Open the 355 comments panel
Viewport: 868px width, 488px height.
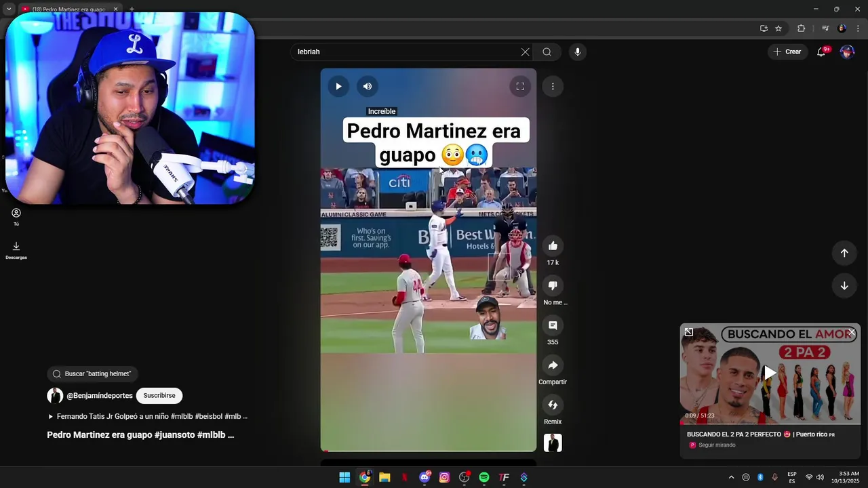coord(553,325)
